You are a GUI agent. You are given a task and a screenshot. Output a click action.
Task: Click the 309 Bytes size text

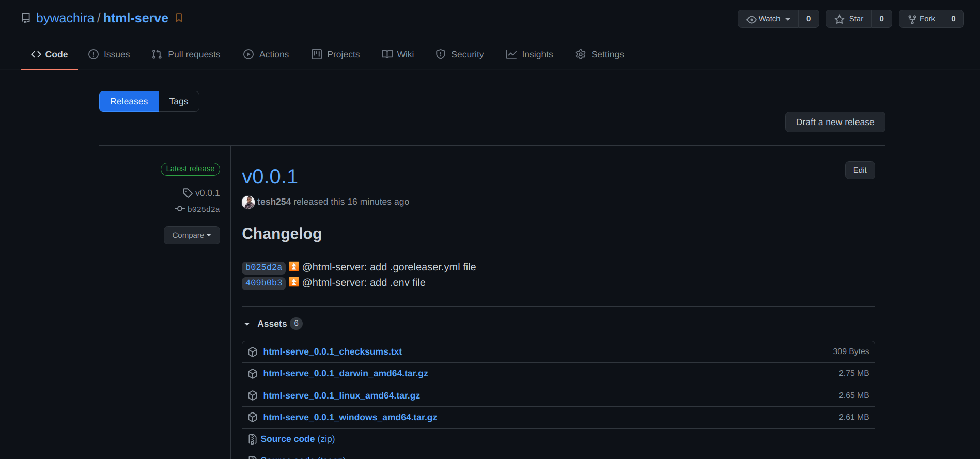(x=851, y=351)
